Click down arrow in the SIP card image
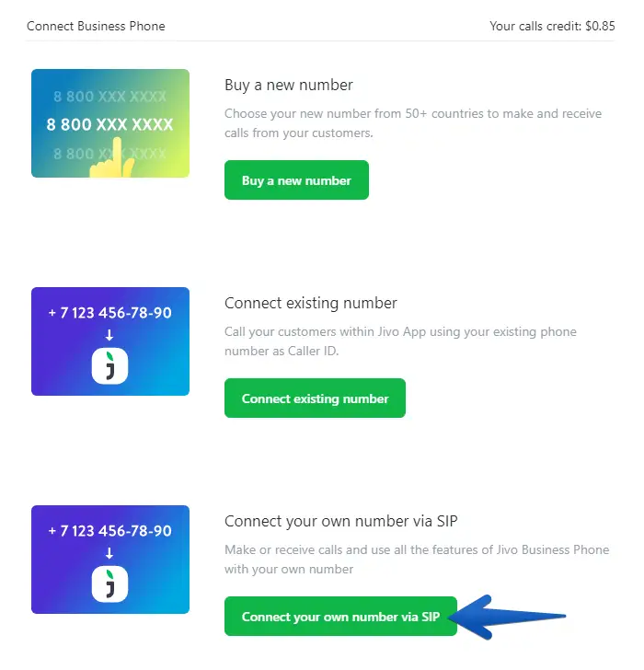Screen dimensions: 644x670 [x=110, y=553]
